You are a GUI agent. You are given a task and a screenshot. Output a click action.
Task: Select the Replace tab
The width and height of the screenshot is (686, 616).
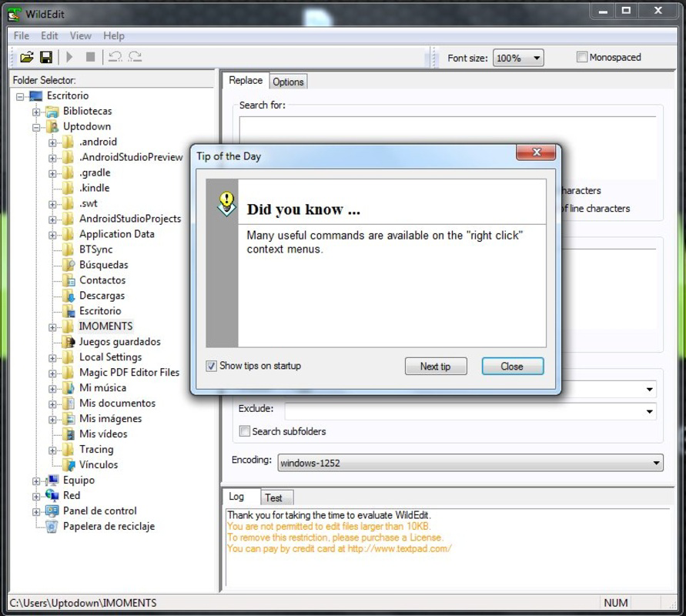(246, 81)
